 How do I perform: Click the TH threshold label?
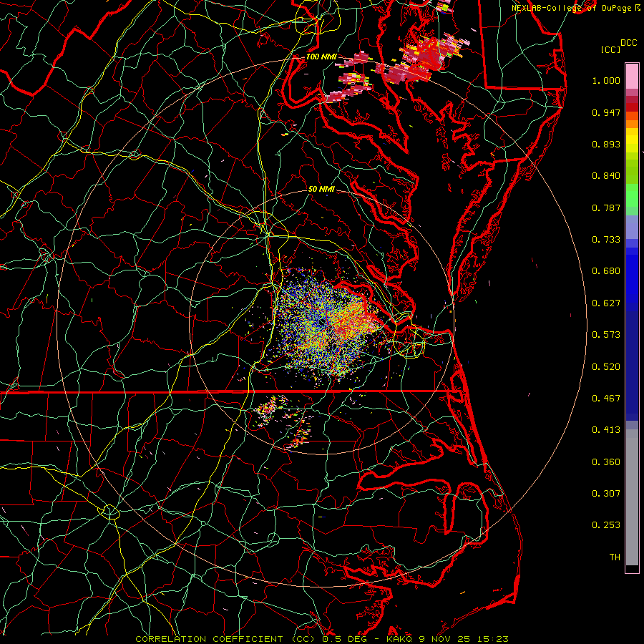615,557
